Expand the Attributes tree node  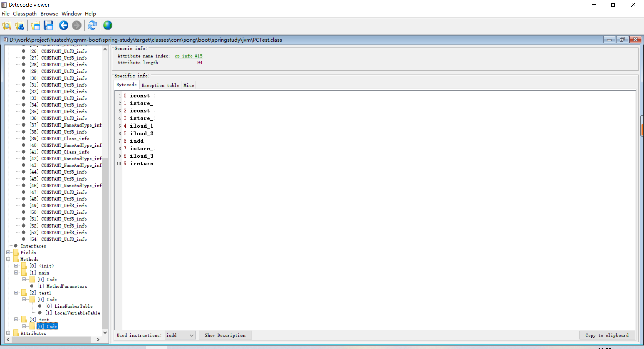(8, 333)
